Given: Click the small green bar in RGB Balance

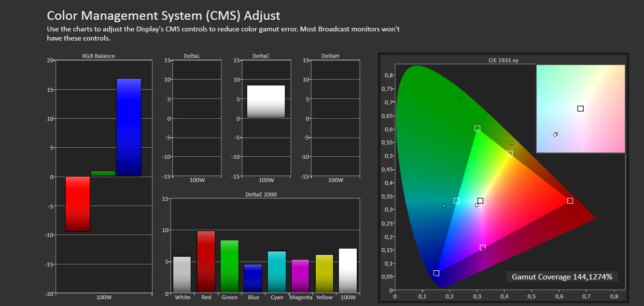Looking at the screenshot, I should click(x=103, y=174).
